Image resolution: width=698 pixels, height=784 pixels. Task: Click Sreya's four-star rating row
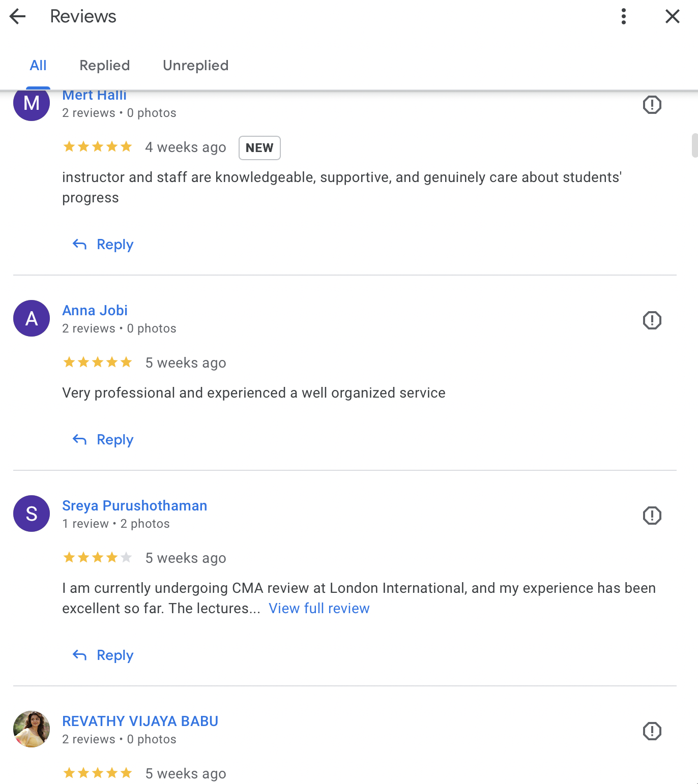[97, 557]
